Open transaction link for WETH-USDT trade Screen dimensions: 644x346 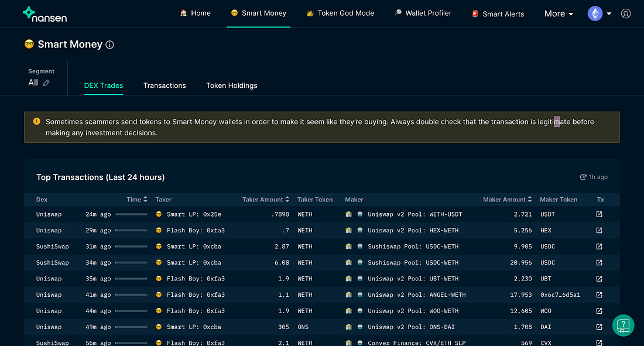coord(600,214)
